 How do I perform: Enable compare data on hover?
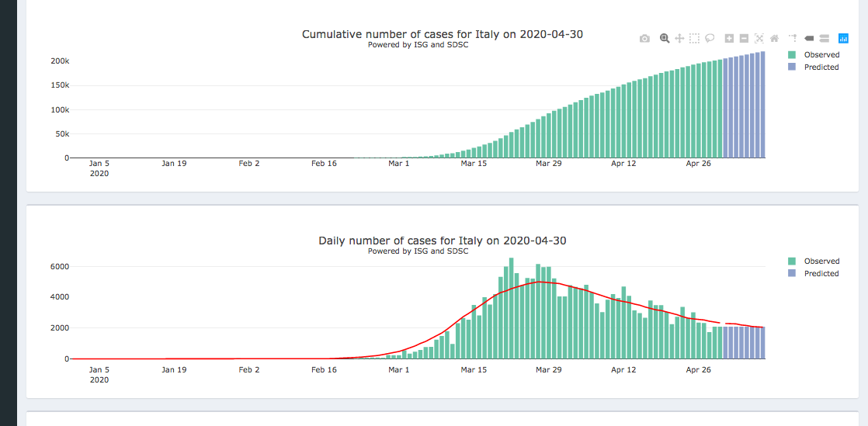coord(824,38)
